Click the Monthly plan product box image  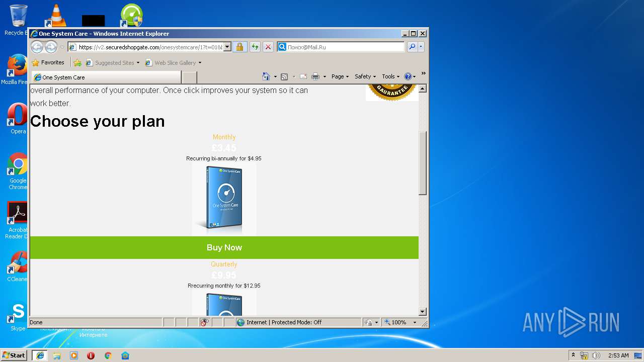coord(224,199)
